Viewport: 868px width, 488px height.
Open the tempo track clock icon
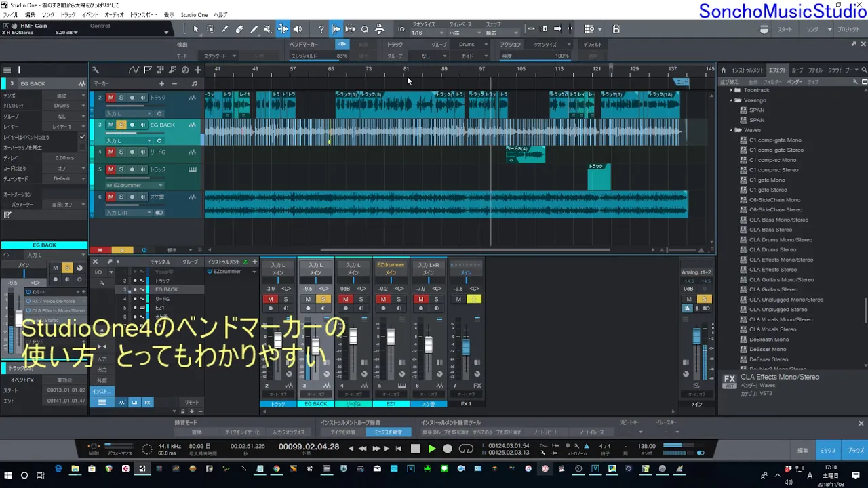click(x=185, y=70)
